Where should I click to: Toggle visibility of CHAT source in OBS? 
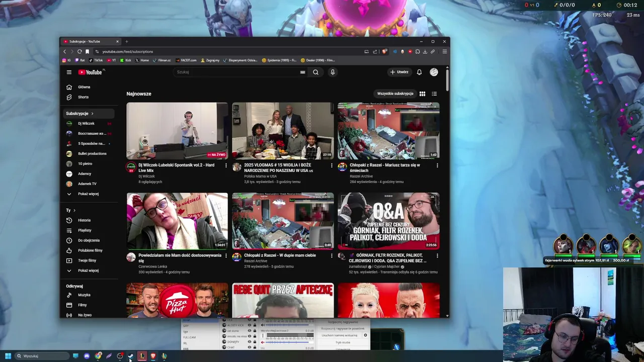249,347
